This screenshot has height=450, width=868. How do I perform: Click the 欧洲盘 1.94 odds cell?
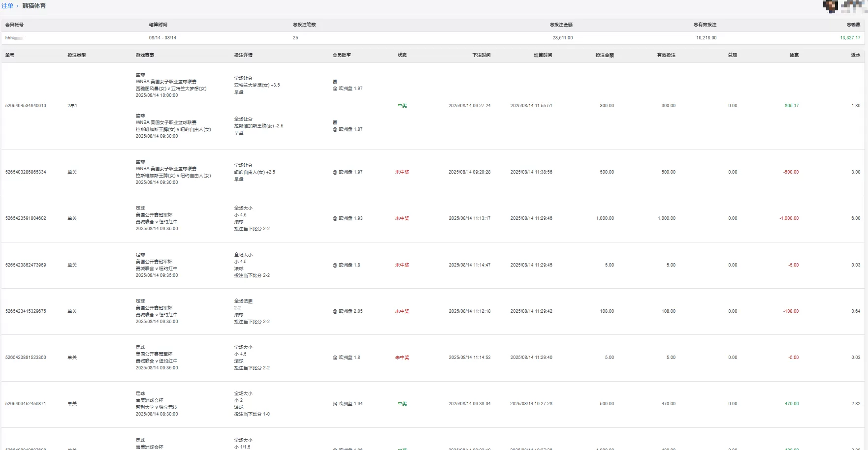(x=348, y=404)
